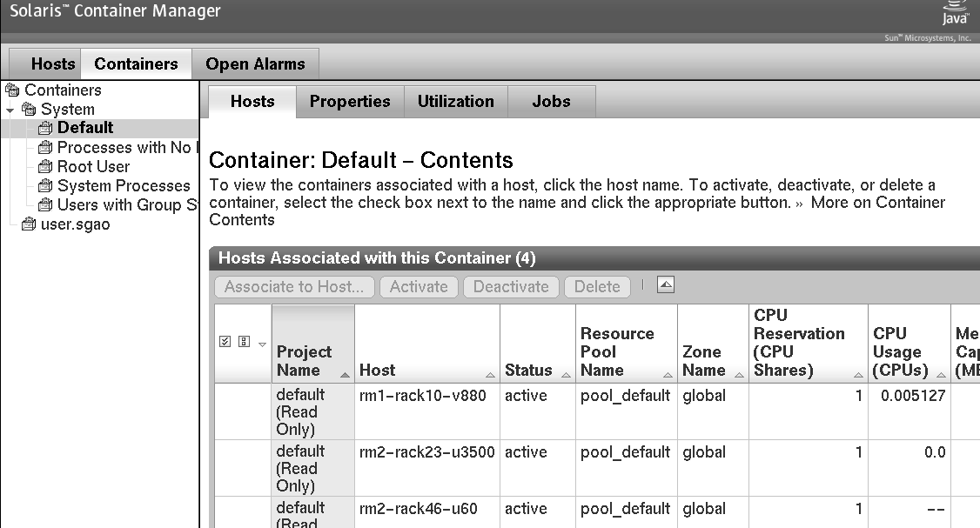Click host rm1-rack10-v880
Screen dimensions: 980x528
(422, 396)
